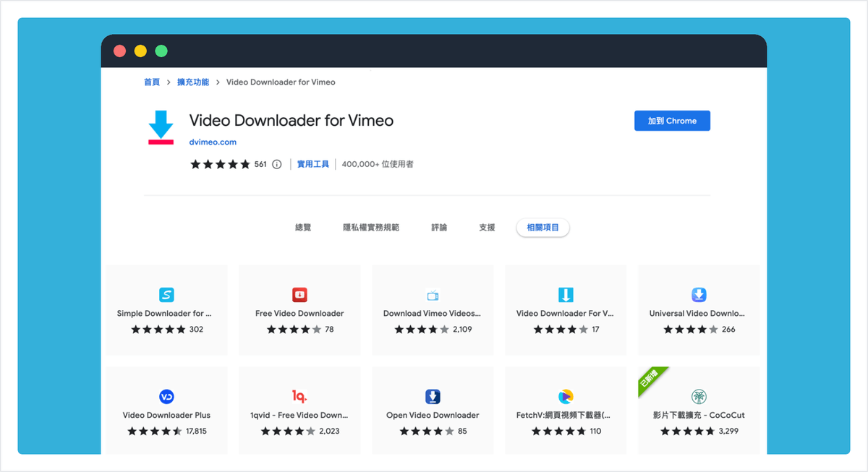
Task: Click the Open Video Downloader title
Action: [433, 416]
